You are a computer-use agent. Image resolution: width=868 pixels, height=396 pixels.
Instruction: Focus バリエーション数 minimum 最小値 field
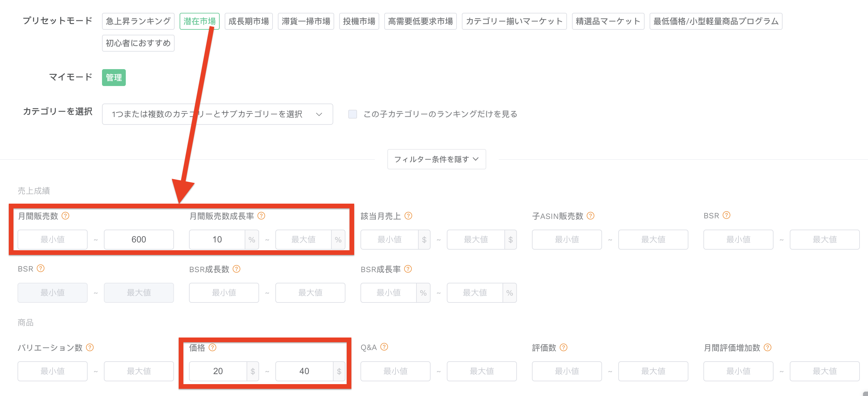53,371
